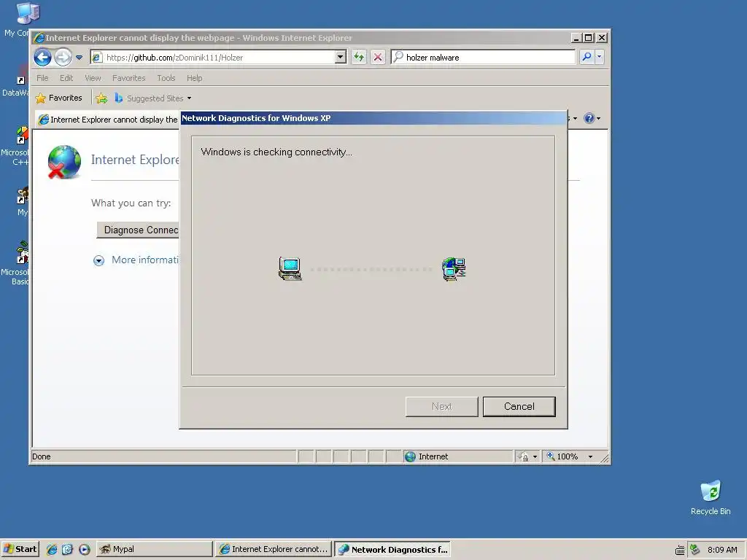Click the 'holzer malware' search box
Screen dimensions: 747x560
483,57
